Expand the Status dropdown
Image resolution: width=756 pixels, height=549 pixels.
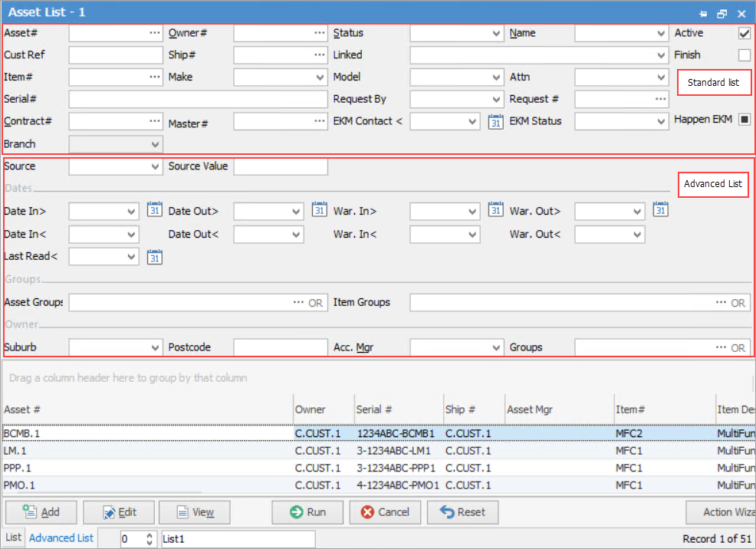(496, 34)
